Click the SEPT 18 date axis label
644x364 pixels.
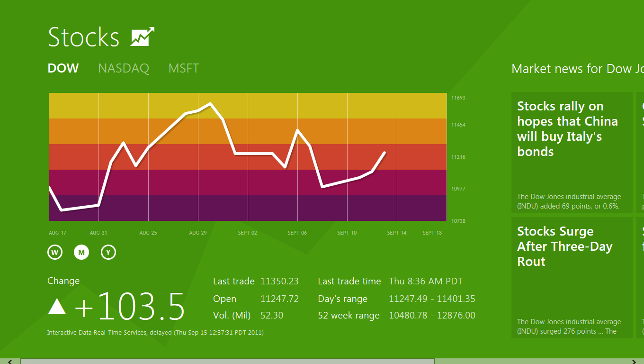tap(432, 233)
